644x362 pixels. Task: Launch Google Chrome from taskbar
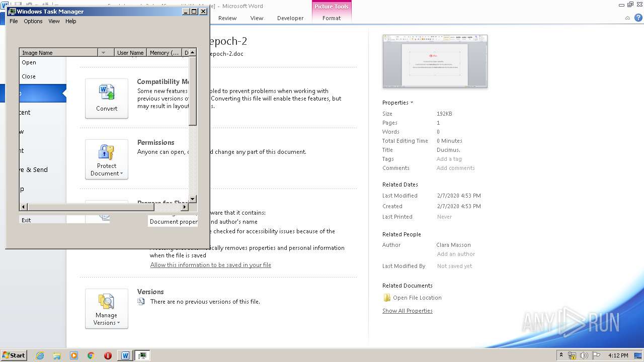(x=91, y=355)
